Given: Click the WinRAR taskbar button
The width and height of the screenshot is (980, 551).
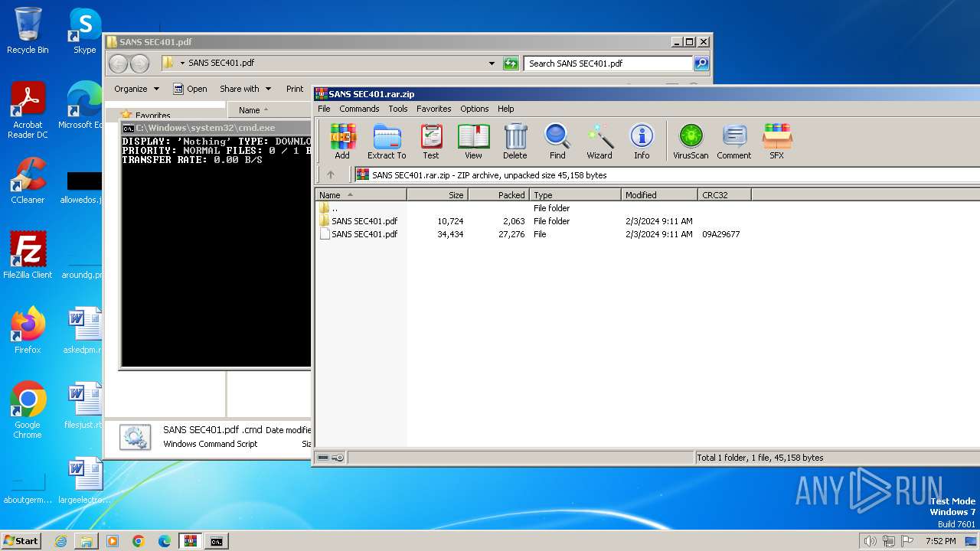Looking at the screenshot, I should click(x=191, y=541).
